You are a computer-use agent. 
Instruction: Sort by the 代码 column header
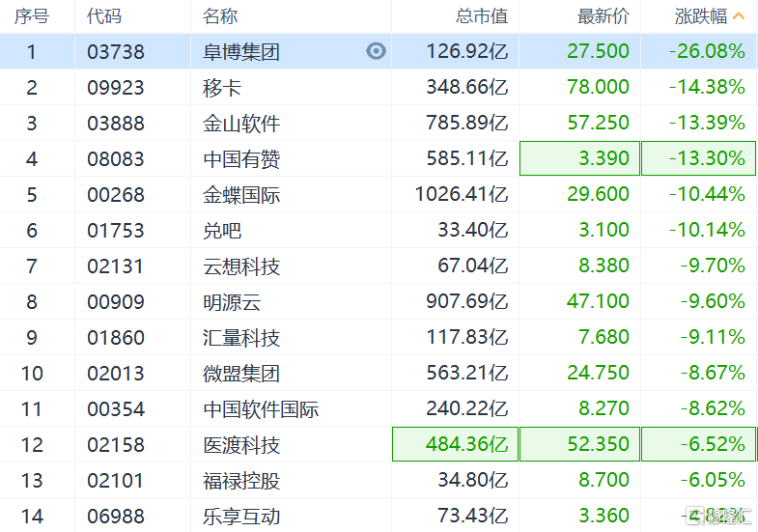104,16
